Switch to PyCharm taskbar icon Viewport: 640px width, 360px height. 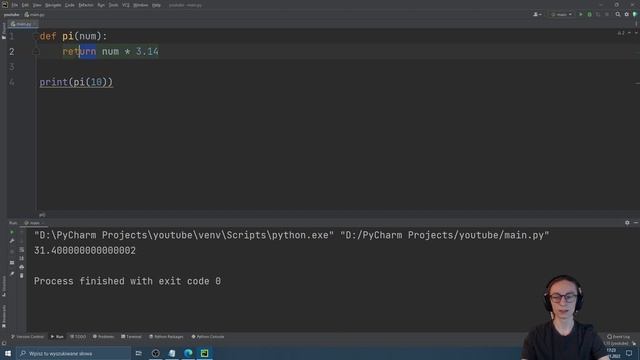(204, 353)
